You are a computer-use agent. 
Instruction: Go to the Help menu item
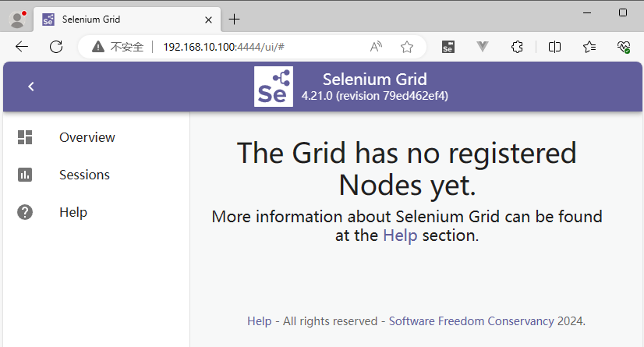coord(73,212)
